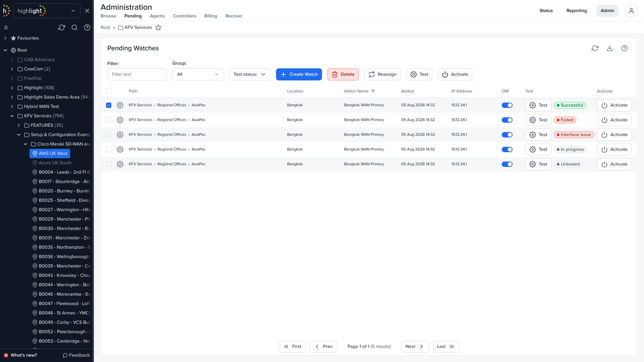The image size is (644, 362).
Task: Toggle the OM switch in the In progress row
Action: click(507, 149)
